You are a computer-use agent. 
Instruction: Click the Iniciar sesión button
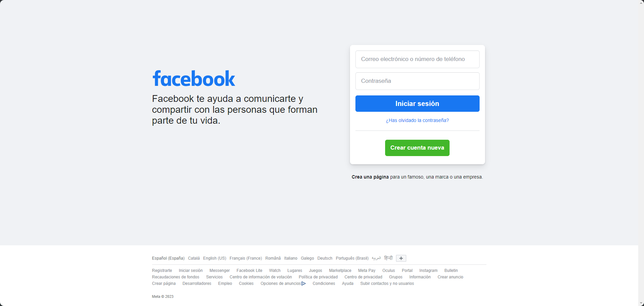click(417, 104)
